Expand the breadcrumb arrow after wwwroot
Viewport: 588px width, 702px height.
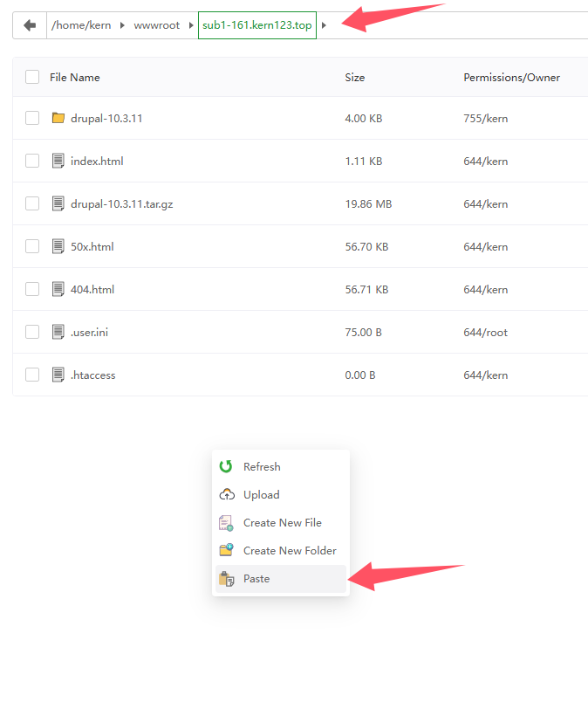coord(191,25)
